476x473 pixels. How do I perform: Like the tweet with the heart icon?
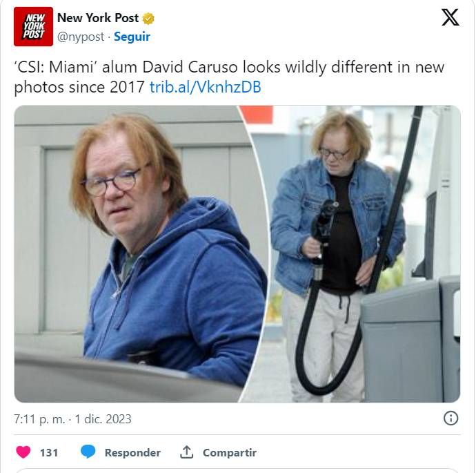click(23, 452)
